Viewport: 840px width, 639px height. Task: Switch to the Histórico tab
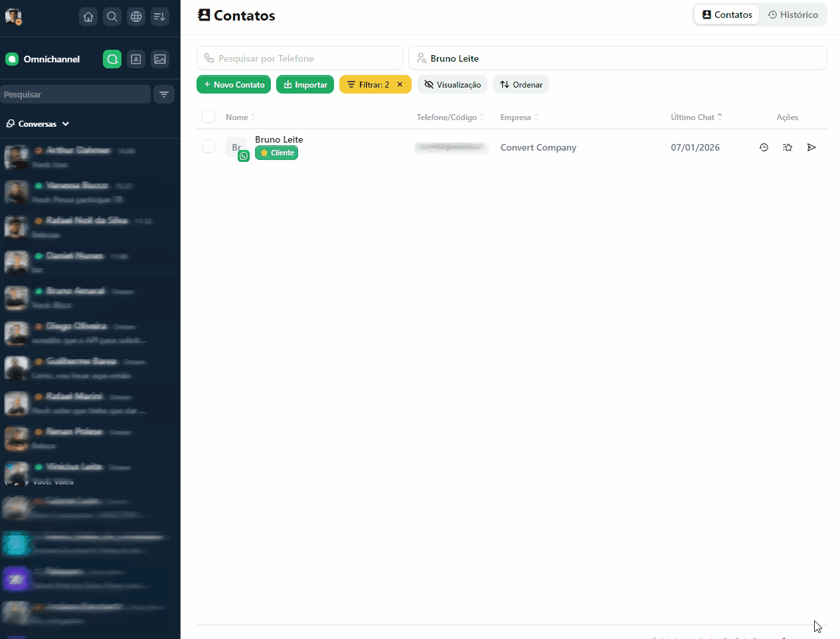click(793, 15)
